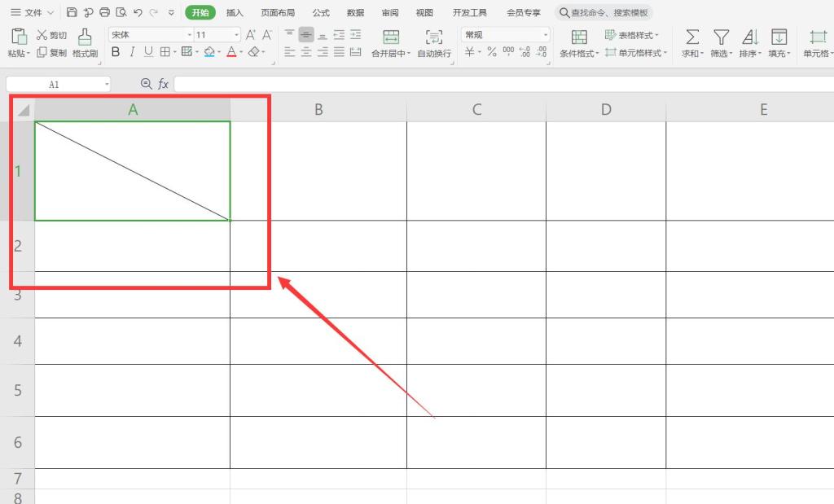Open the font size 11 dropdown
Screen dimensions: 834x504
(237, 35)
